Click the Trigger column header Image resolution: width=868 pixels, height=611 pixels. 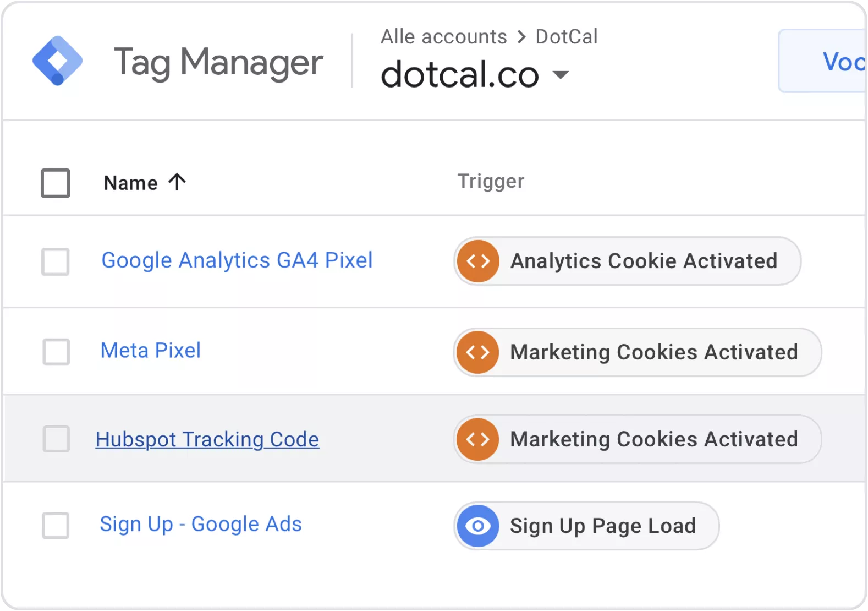point(491,181)
